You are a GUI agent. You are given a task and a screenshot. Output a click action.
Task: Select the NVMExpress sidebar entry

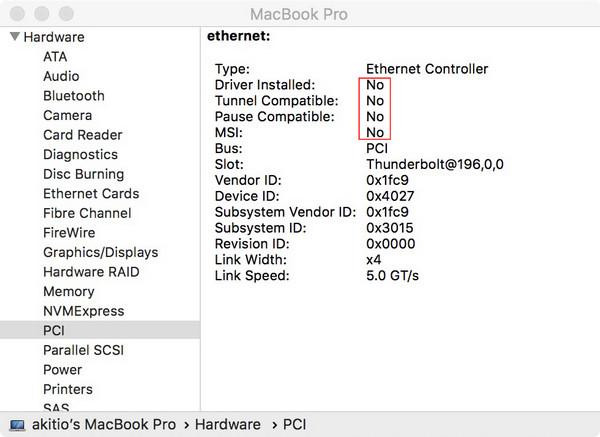[x=83, y=311]
